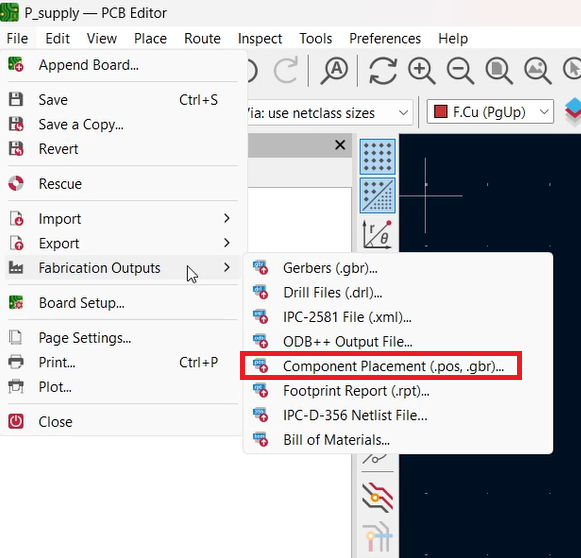This screenshot has width=581, height=558.
Task: Choose Append Board from File menu
Action: tap(123, 65)
